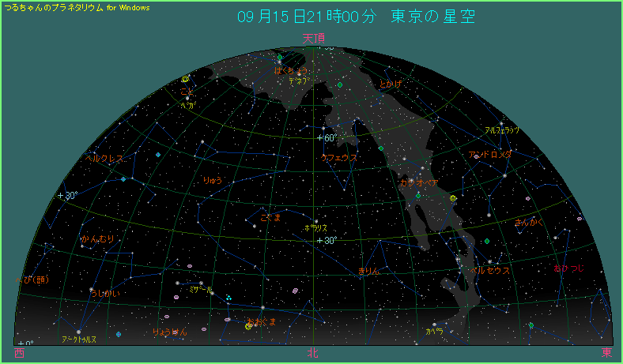Viewport: 623px width, 364px height.
Task: Click the green diamond marker below とかげ
Action: (380, 148)
